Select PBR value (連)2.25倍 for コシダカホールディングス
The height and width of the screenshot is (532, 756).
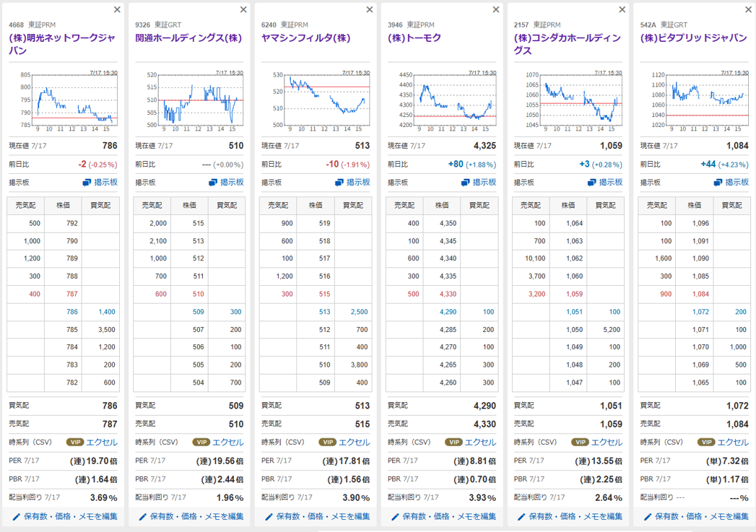(x=601, y=479)
